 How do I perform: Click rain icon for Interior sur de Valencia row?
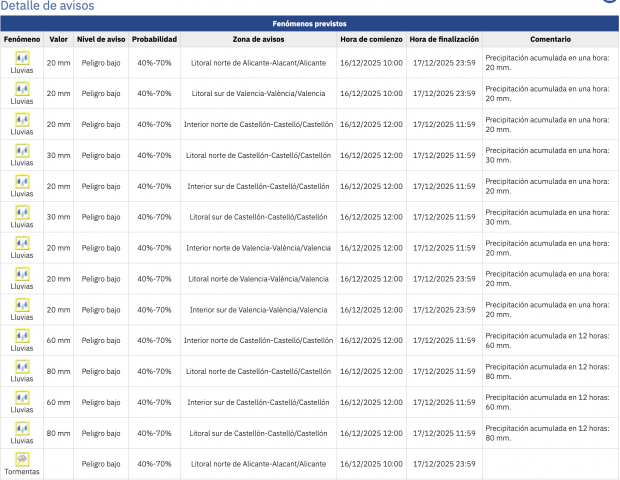click(22, 304)
